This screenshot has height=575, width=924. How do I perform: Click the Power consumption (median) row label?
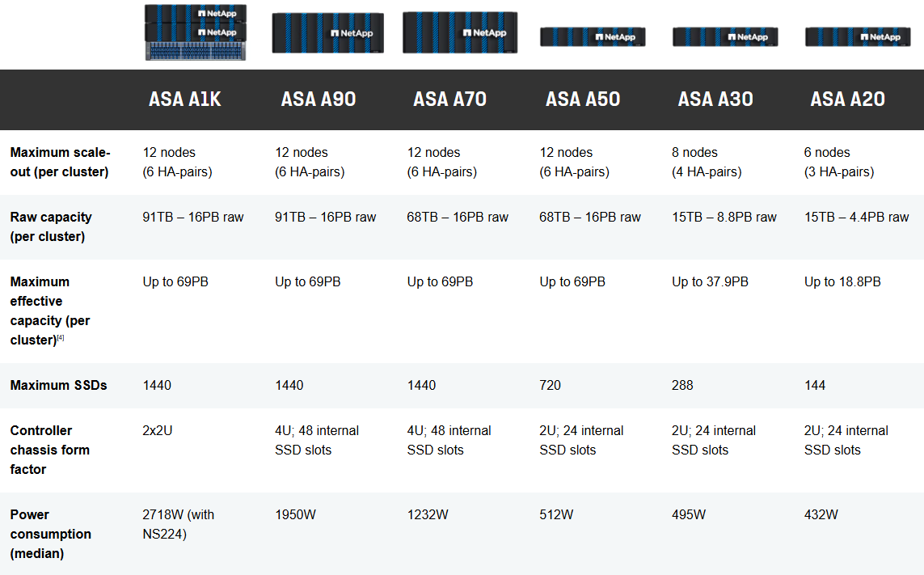pos(50,534)
